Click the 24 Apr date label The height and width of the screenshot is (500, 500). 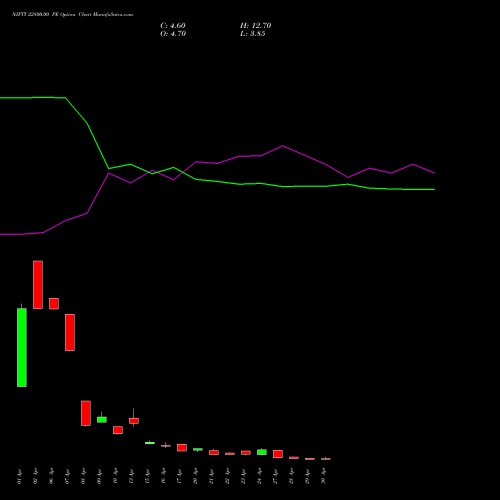click(259, 476)
